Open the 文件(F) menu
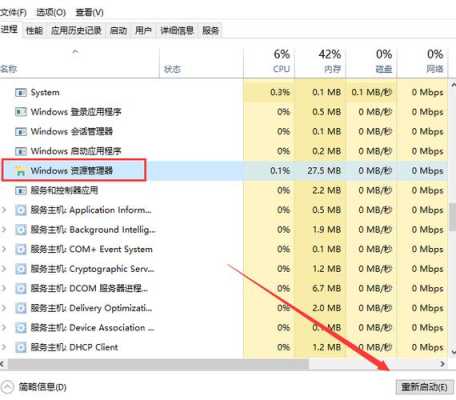 coord(13,12)
